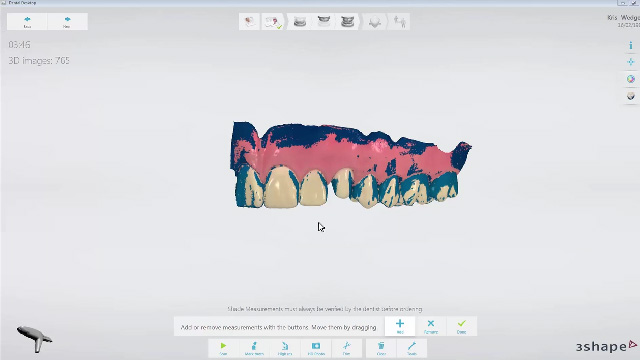Open the bite scan workflow step
This screenshot has width=640, height=360.
coord(347,21)
